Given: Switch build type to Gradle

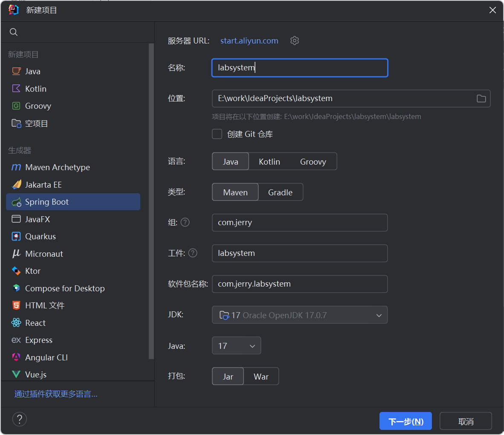Looking at the screenshot, I should coord(280,192).
